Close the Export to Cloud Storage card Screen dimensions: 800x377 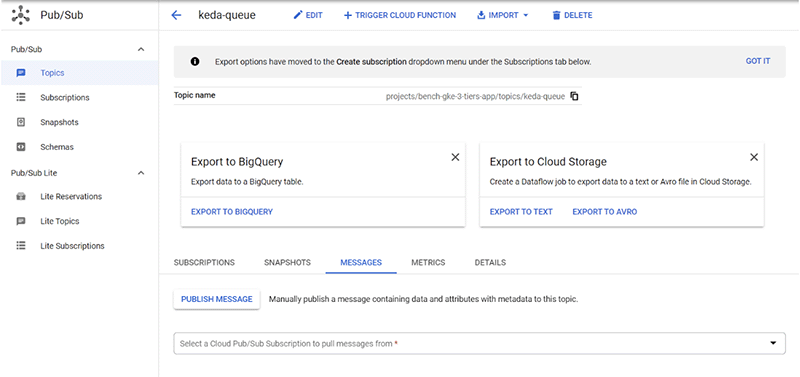[x=754, y=157]
